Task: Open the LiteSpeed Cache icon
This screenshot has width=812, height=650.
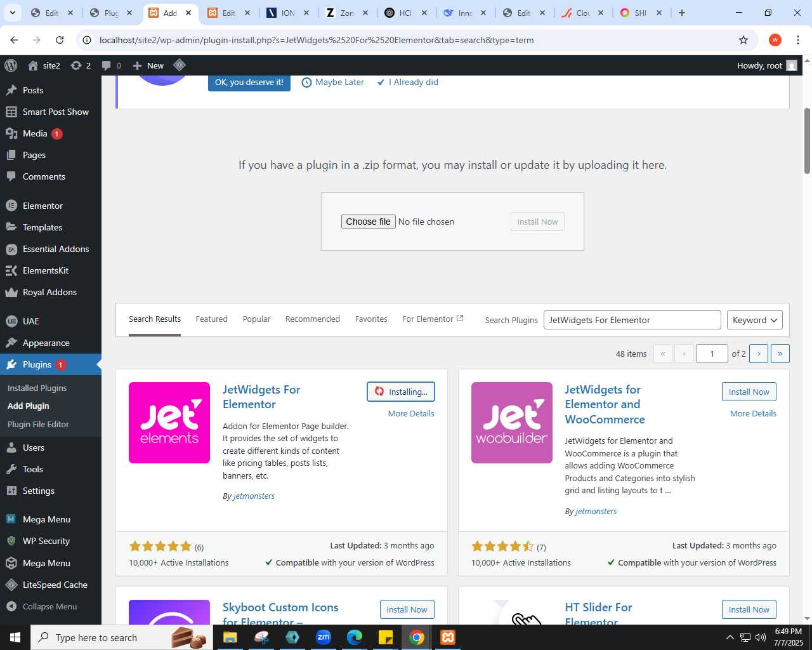Action: pyautogui.click(x=11, y=585)
